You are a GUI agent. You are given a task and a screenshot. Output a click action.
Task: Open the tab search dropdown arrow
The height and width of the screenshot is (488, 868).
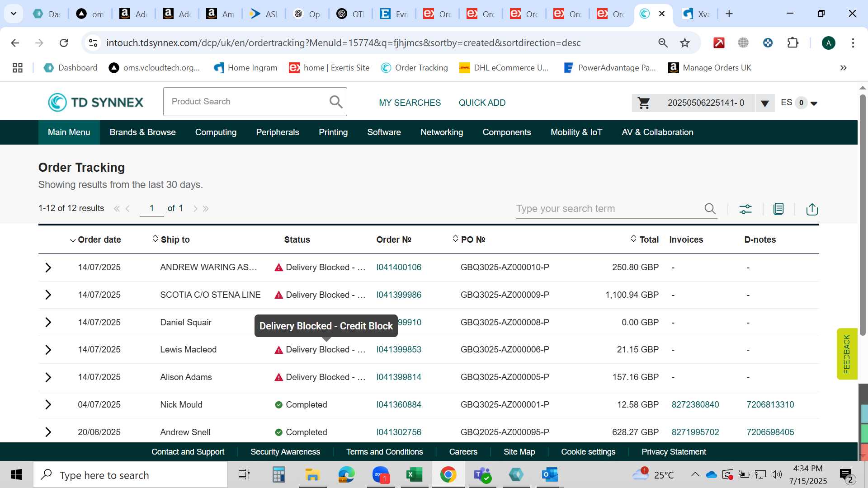point(14,14)
